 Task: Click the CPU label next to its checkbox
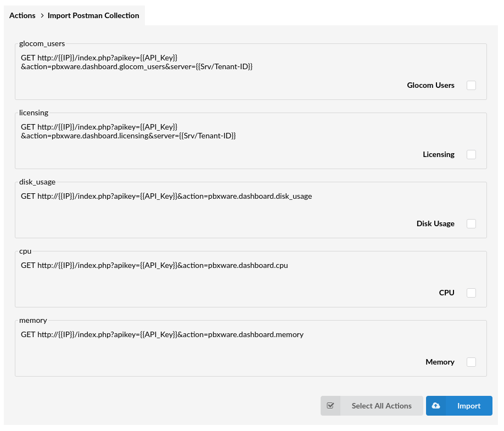[x=446, y=293]
